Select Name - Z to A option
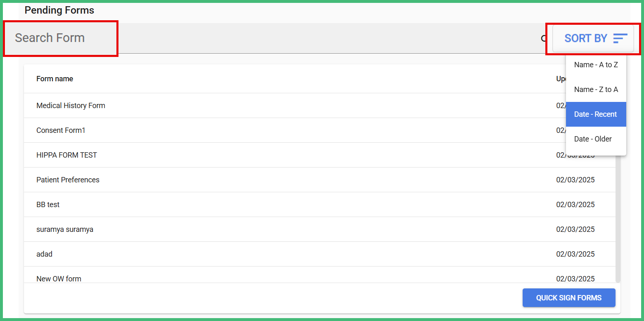The image size is (644, 321). point(596,90)
